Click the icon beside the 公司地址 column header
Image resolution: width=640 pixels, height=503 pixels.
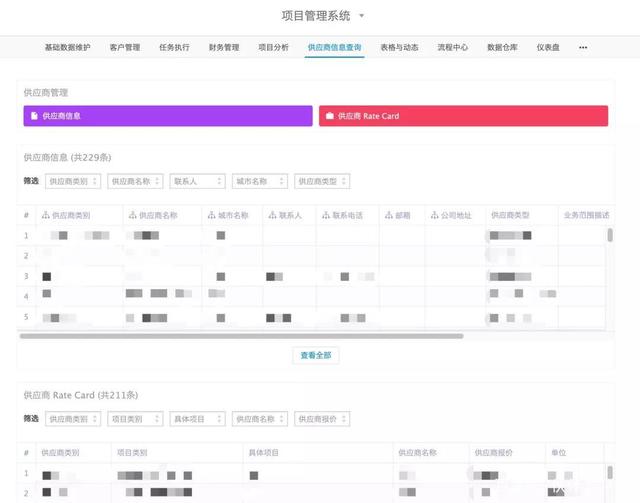433,215
